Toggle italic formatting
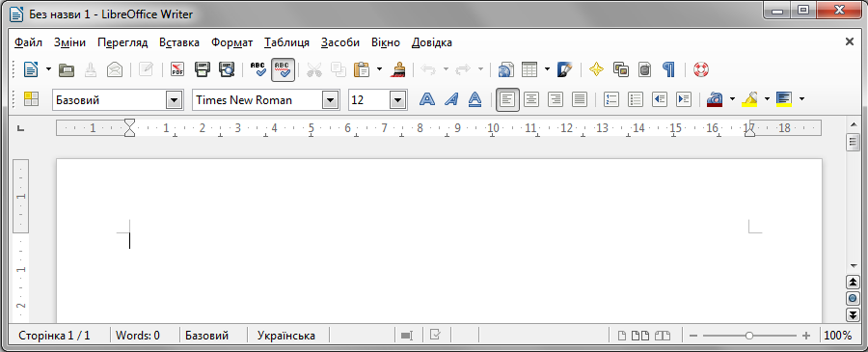Viewport: 868px width, 352px height. coord(451,99)
